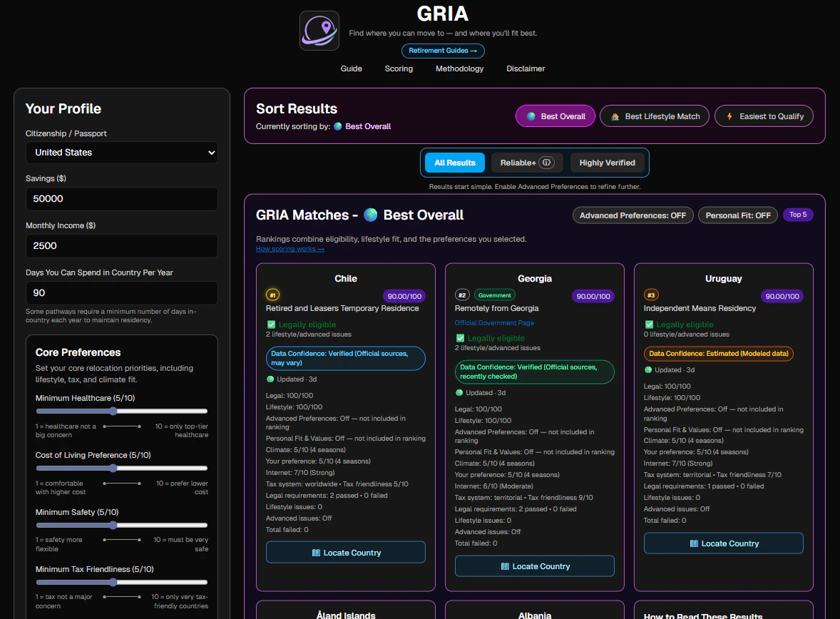Screen dimensions: 840x619
Task: Click the GRIA planet logo icon
Action: click(319, 30)
